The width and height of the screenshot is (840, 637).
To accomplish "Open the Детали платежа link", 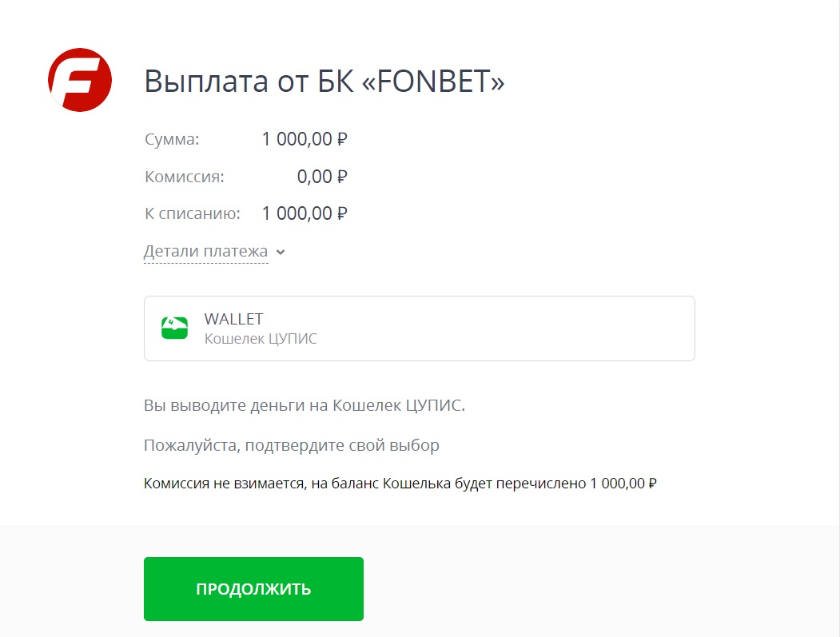I will 205,252.
